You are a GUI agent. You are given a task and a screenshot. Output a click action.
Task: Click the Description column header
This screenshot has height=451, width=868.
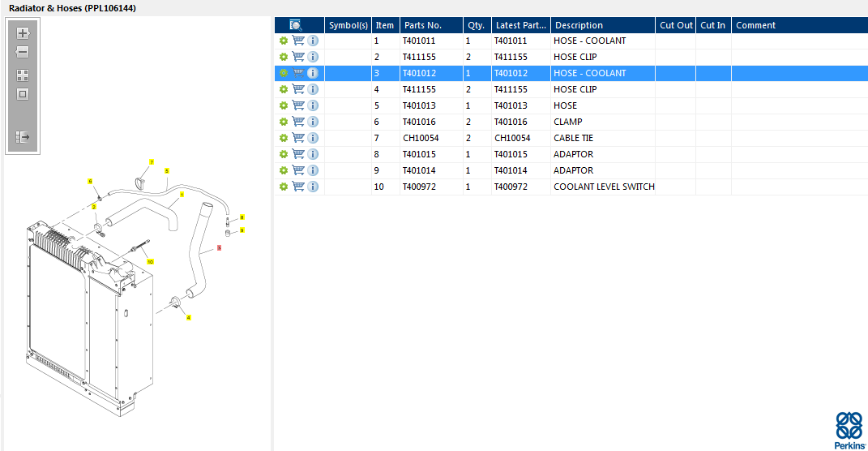coord(579,25)
